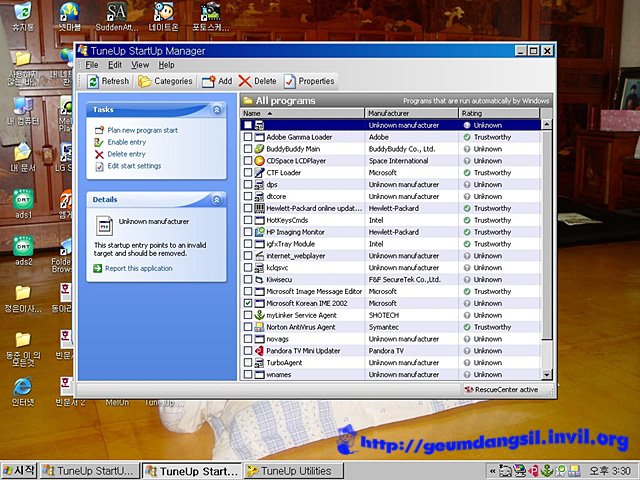The height and width of the screenshot is (480, 640).
Task: Click the TurboAgent entry icon
Action: point(259,362)
